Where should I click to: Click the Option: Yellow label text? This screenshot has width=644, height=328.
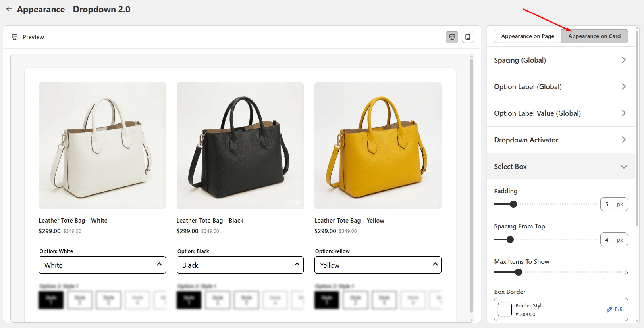(x=332, y=251)
